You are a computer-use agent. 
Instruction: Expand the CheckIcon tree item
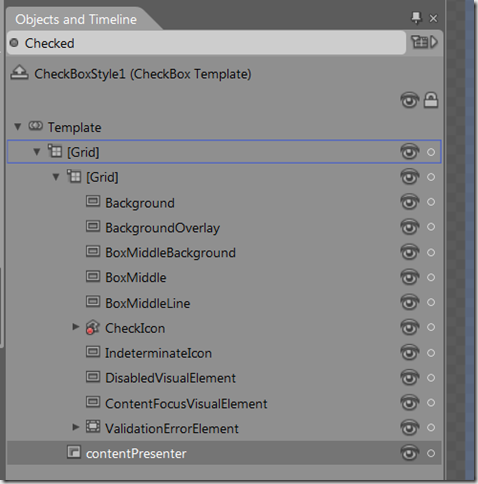[x=76, y=327]
